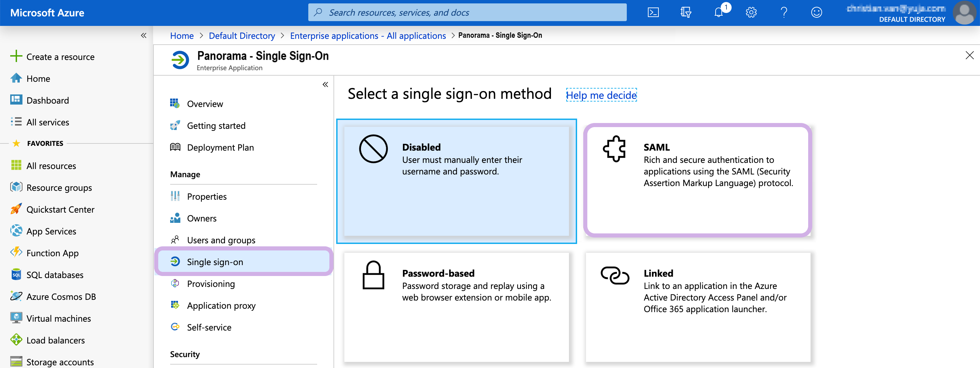Image resolution: width=980 pixels, height=368 pixels.
Task: Open the feedback smiley icon
Action: click(x=816, y=13)
